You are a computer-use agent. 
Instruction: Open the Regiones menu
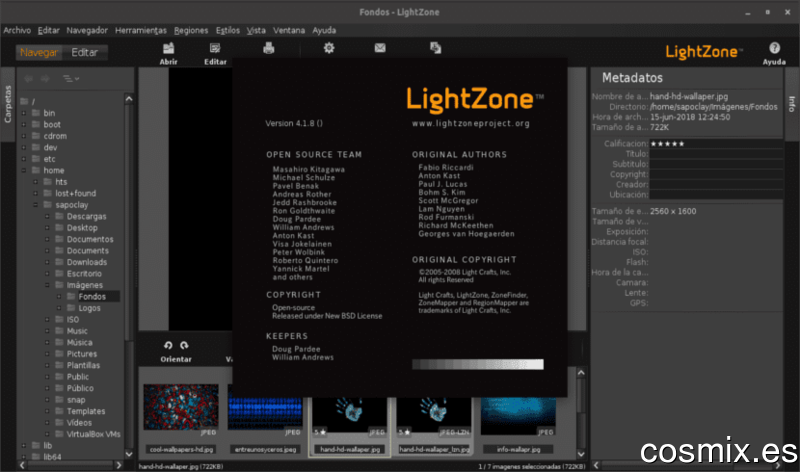point(191,30)
